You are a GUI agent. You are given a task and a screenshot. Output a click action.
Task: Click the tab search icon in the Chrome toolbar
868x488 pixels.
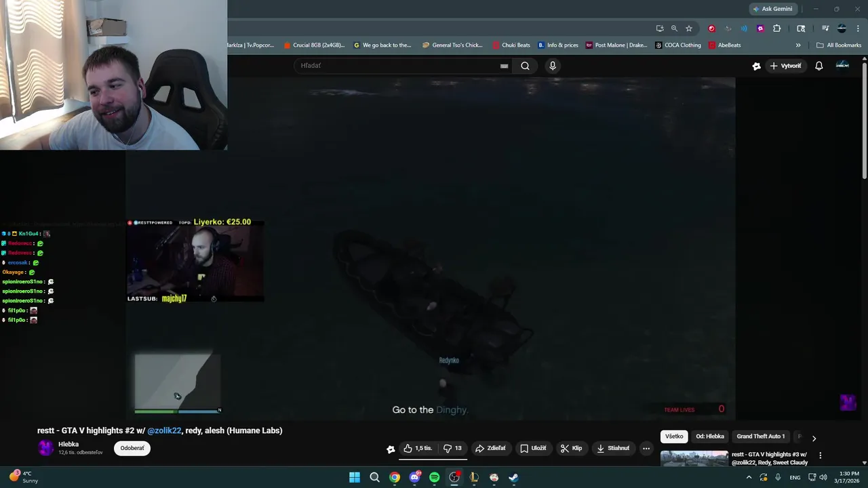[801, 28]
